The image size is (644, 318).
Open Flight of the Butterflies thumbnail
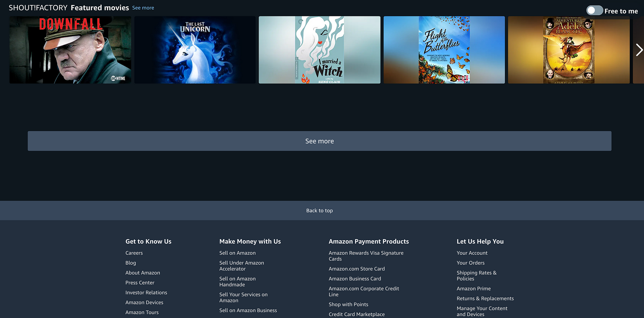click(444, 50)
